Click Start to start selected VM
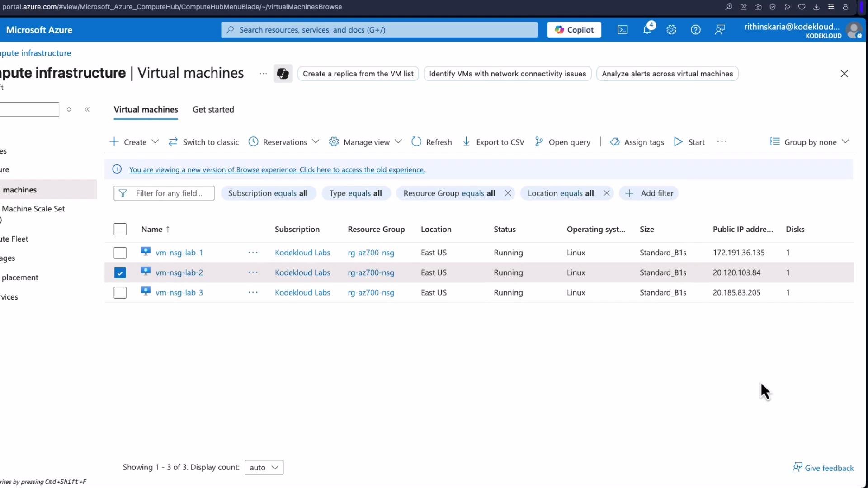868x488 pixels. (x=689, y=142)
